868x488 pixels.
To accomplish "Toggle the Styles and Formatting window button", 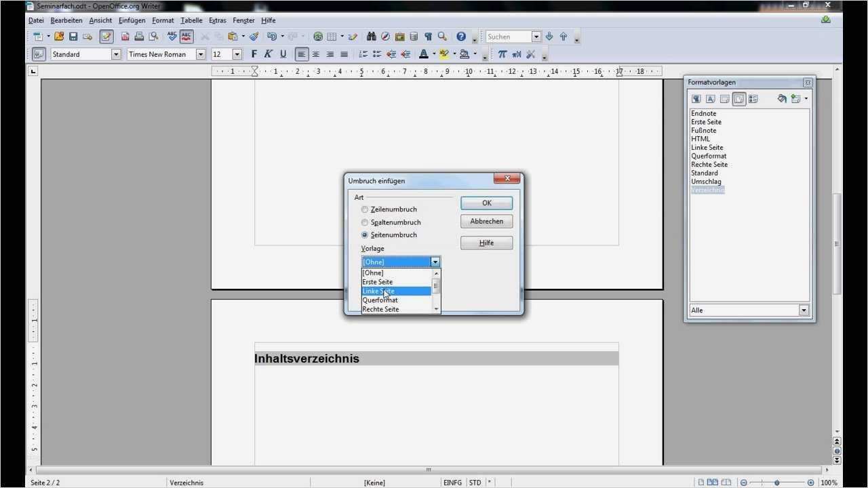I will pyautogui.click(x=39, y=54).
